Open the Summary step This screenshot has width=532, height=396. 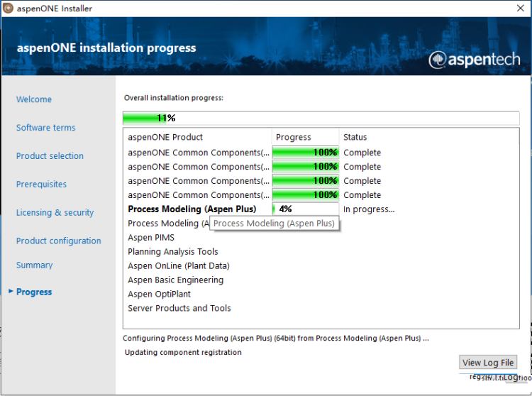tap(34, 265)
